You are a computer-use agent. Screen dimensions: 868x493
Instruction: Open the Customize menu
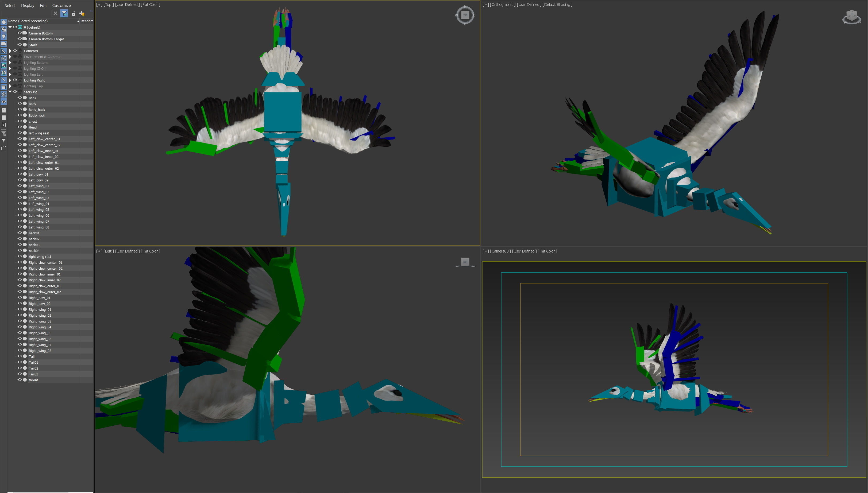tap(61, 5)
